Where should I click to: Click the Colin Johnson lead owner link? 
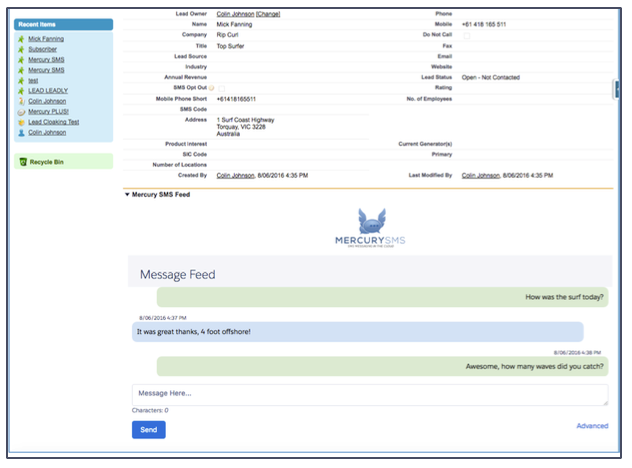point(235,14)
